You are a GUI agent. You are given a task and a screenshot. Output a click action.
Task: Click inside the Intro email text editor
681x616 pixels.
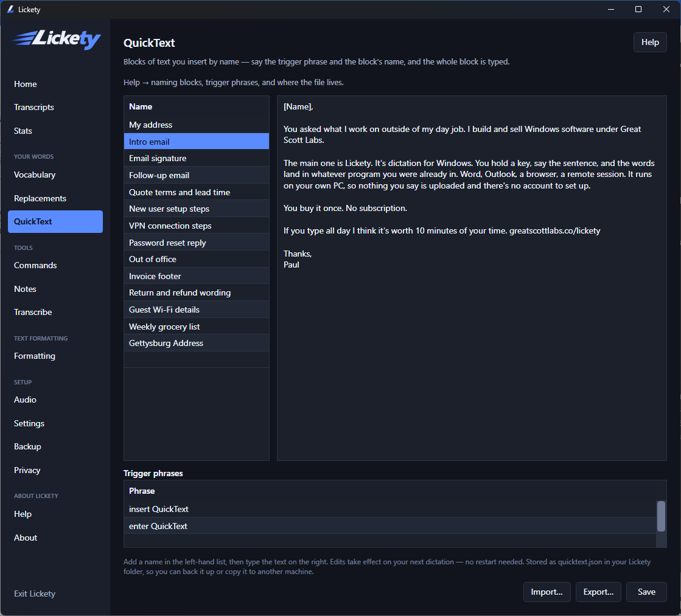coord(472,278)
